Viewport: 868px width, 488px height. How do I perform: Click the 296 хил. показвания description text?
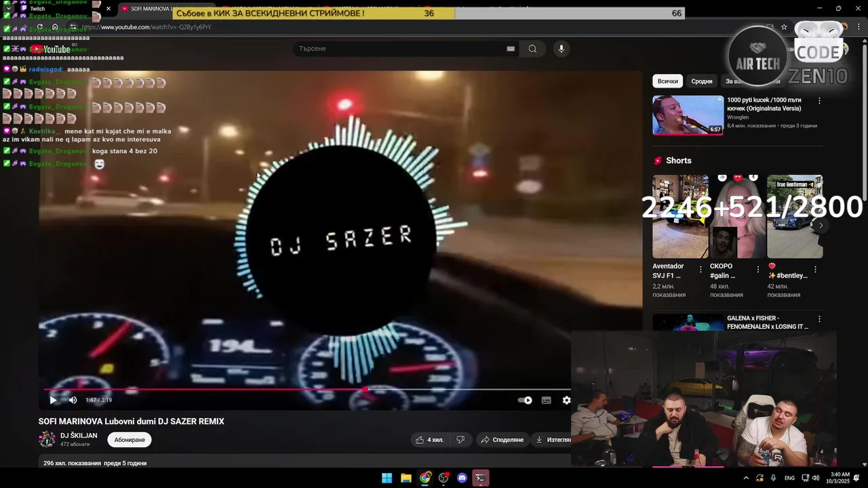[95, 463]
